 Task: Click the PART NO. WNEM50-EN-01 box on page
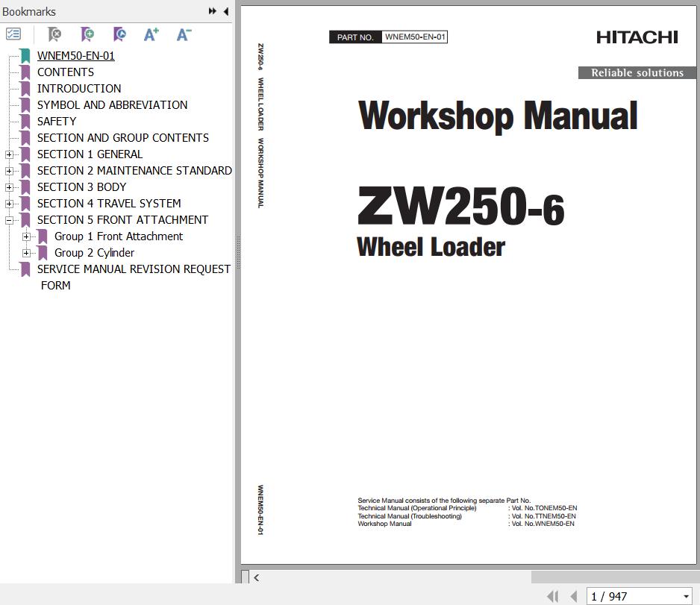pos(388,37)
